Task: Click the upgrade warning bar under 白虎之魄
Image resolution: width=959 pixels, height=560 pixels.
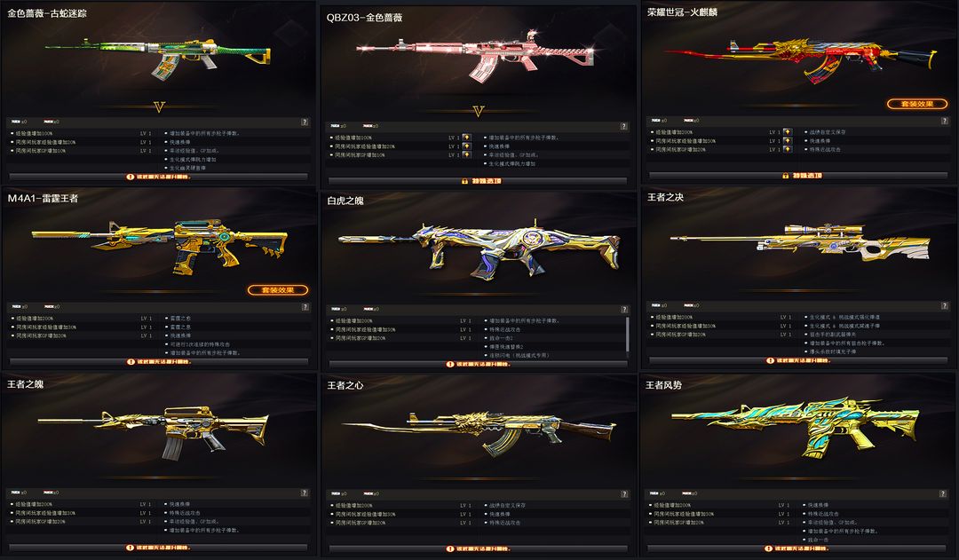Action: (x=478, y=365)
